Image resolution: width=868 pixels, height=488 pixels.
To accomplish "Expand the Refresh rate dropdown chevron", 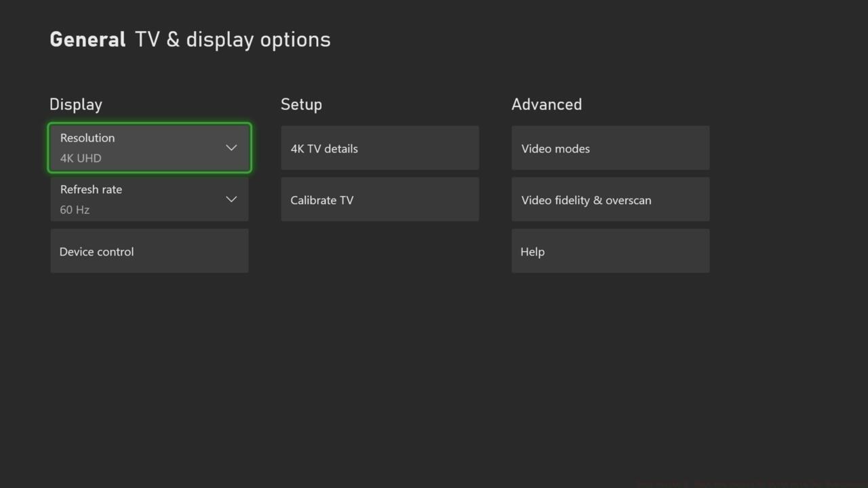I will [x=231, y=199].
